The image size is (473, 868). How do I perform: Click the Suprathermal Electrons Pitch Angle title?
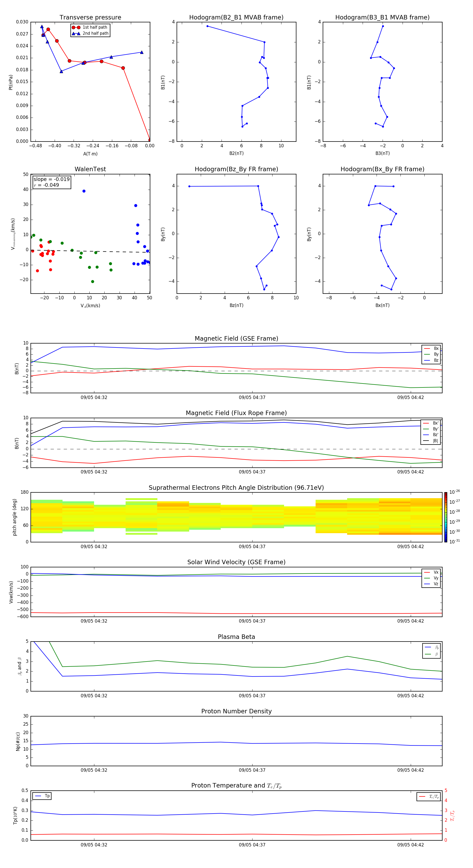point(236,488)
